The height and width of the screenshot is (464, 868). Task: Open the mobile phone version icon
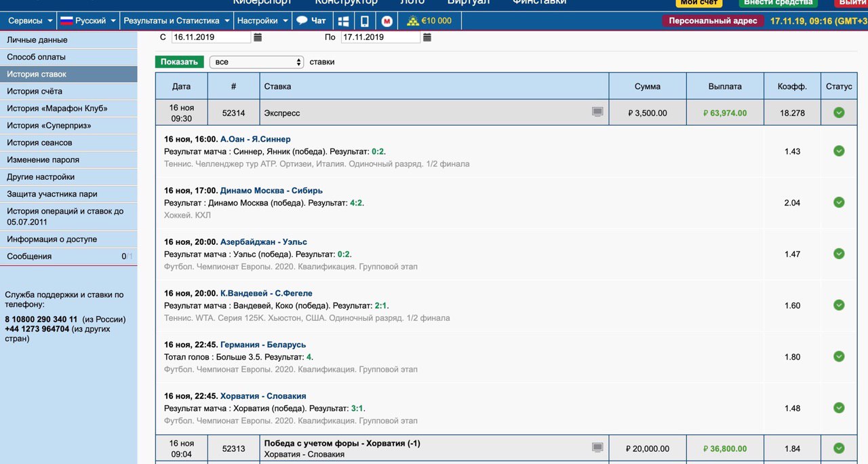pyautogui.click(x=365, y=21)
